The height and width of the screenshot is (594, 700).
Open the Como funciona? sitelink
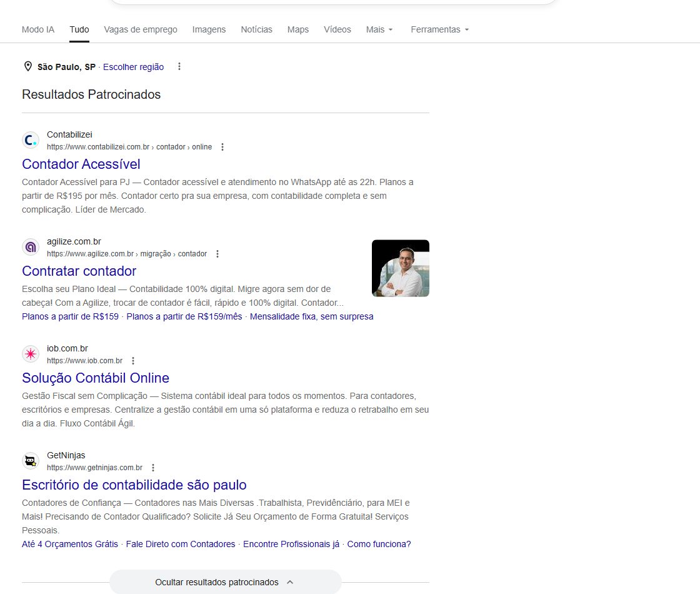pyautogui.click(x=379, y=544)
